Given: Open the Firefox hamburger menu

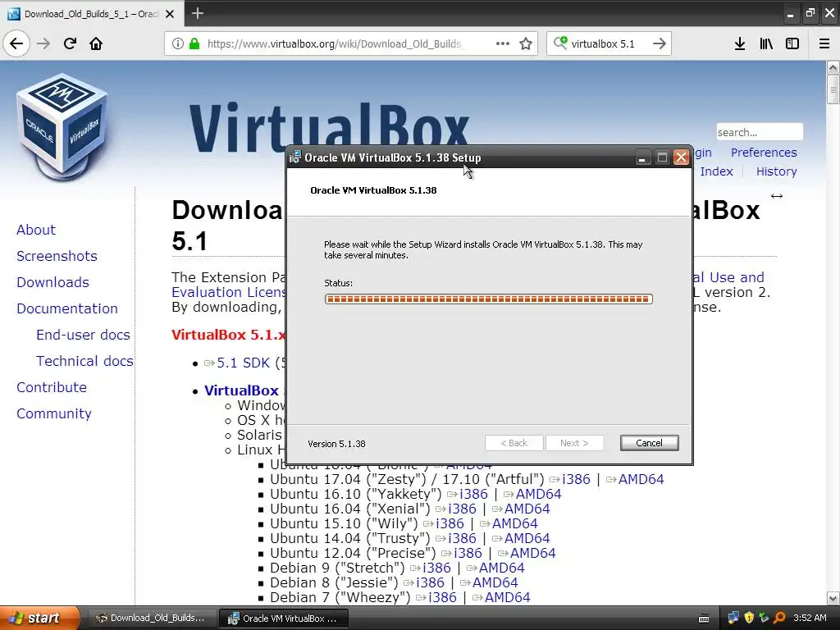Looking at the screenshot, I should click(x=824, y=43).
